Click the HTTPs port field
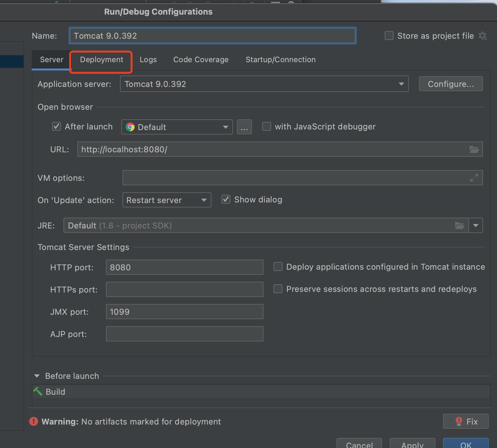497x448 pixels. 185,289
